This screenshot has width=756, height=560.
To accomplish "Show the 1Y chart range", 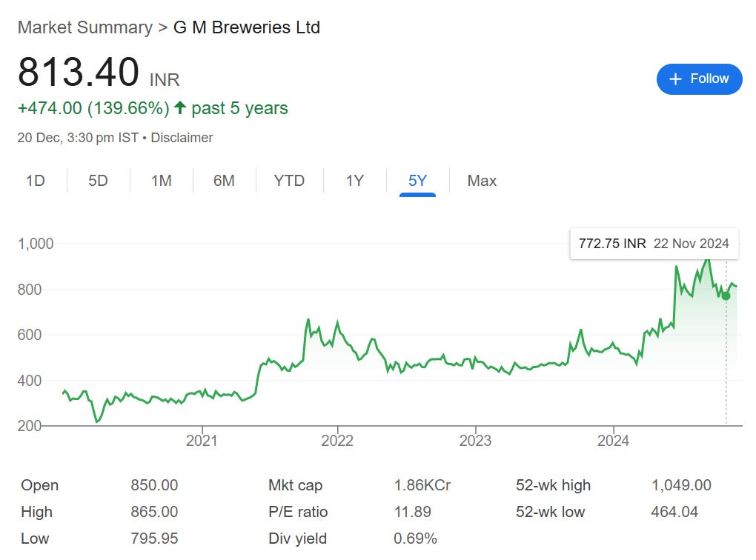I will tap(355, 181).
